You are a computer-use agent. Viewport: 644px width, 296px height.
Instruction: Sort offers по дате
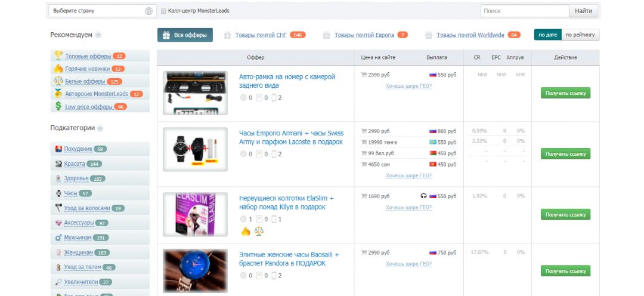tap(547, 35)
